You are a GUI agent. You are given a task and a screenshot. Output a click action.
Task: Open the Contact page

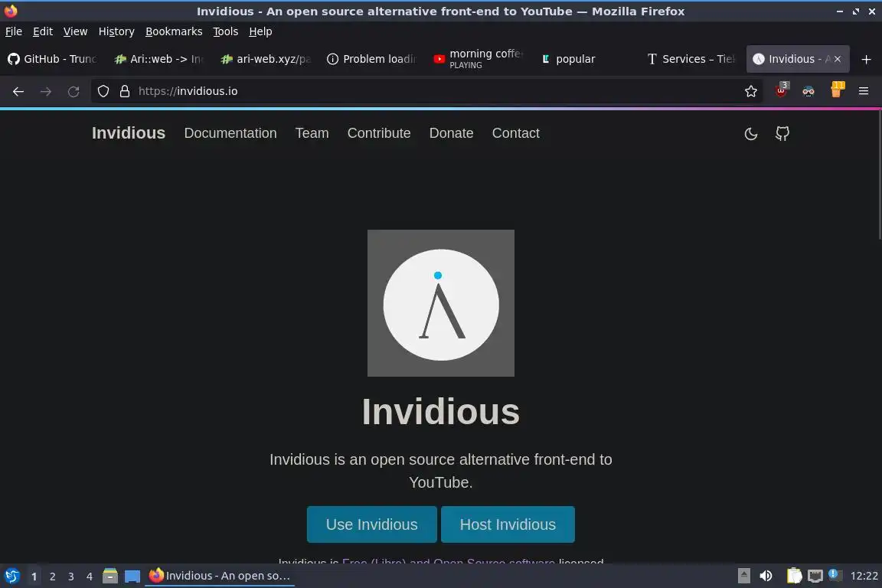pos(515,133)
